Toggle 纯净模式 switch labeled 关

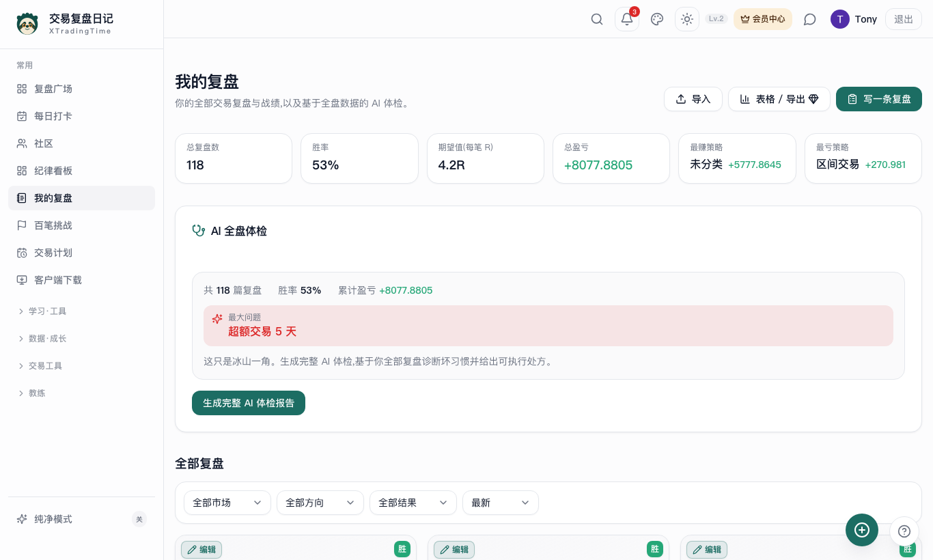tap(139, 519)
